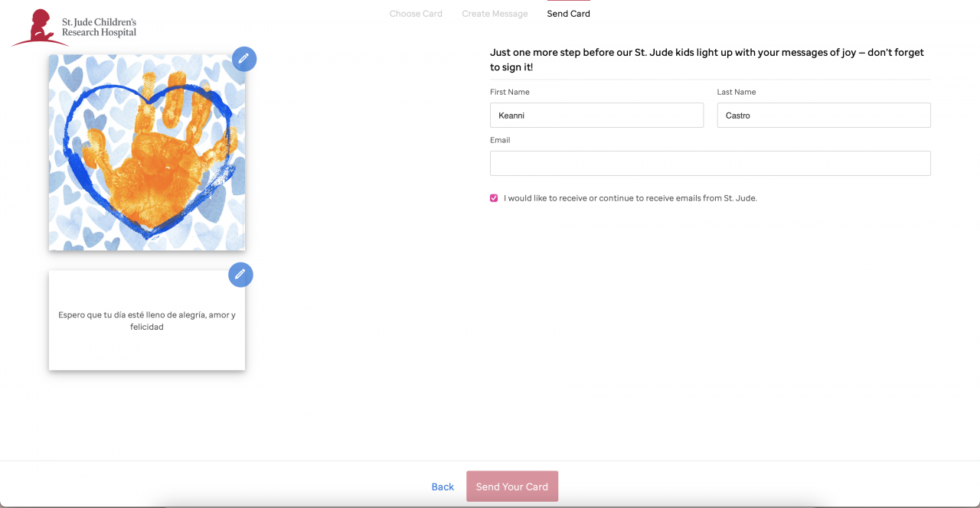
Task: Click the Last Name field containing Castro
Action: click(823, 116)
